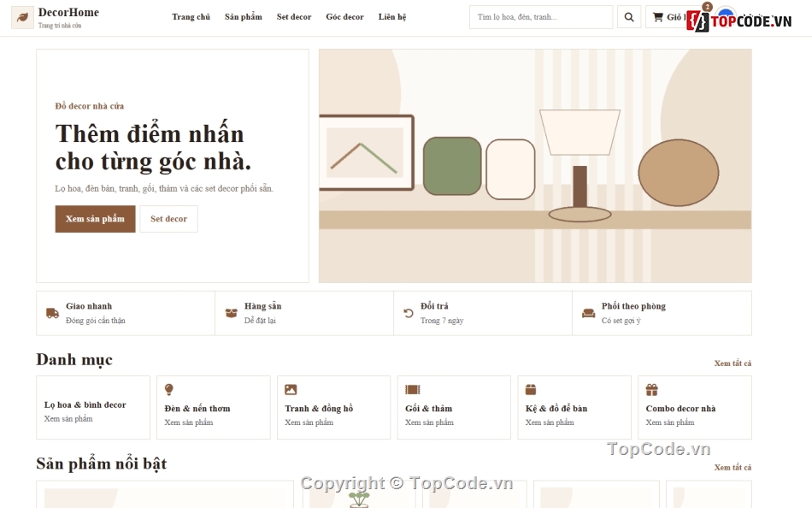Open the Lọ hoa & bình decor category
Viewport: 812px width, 508px height.
point(93,407)
